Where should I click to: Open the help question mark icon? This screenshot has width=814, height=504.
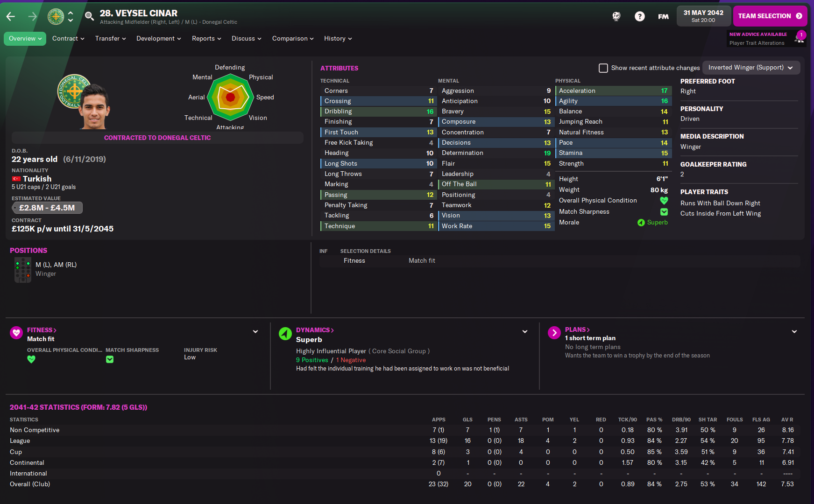[x=639, y=16]
